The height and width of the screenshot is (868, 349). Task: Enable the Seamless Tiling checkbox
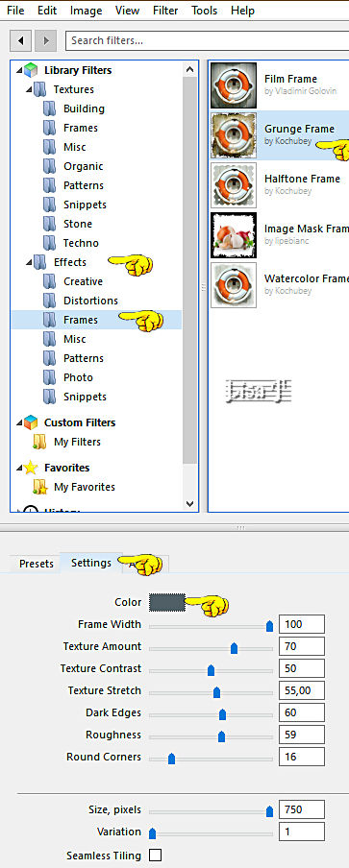point(155,856)
